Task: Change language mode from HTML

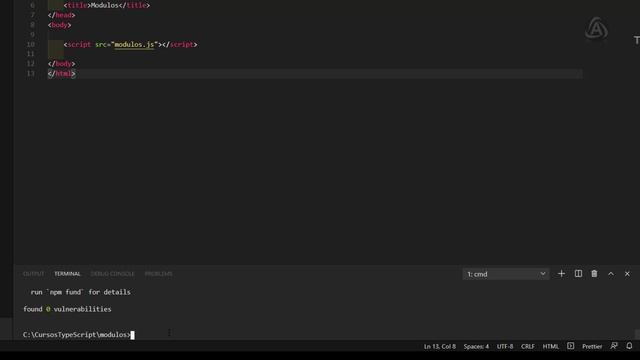Action: click(550, 346)
